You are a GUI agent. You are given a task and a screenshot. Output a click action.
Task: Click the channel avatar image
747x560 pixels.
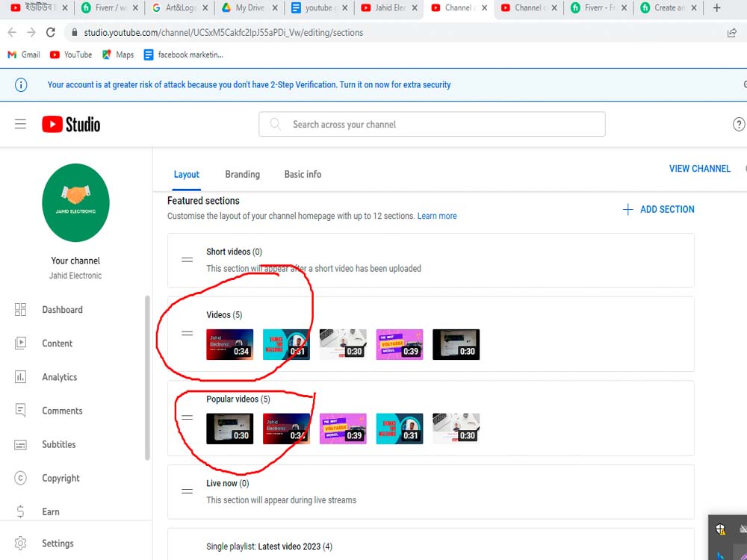[75, 202]
